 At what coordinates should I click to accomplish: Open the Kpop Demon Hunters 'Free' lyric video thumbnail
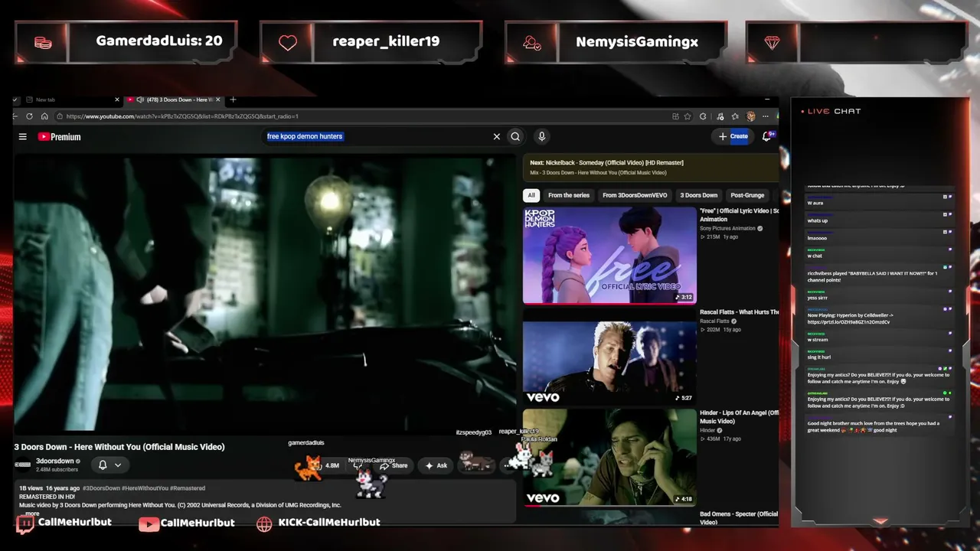point(609,256)
